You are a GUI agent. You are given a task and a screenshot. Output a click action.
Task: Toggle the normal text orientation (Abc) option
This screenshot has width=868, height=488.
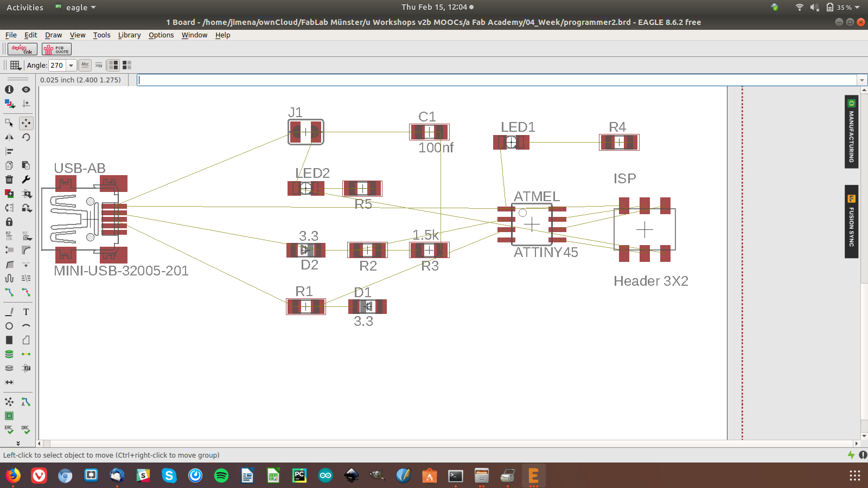click(x=85, y=65)
